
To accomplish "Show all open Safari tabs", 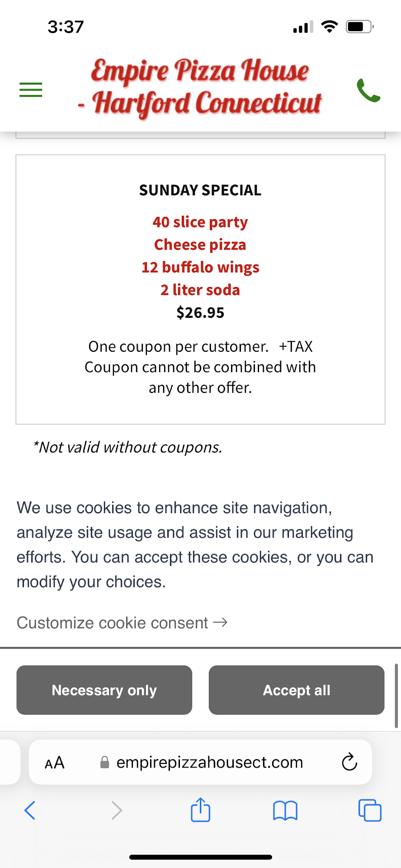I will pos(369,810).
